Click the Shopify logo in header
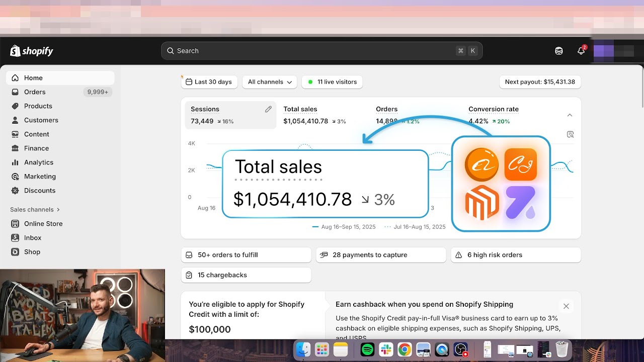Viewport: 644px width, 362px height. [31, 51]
